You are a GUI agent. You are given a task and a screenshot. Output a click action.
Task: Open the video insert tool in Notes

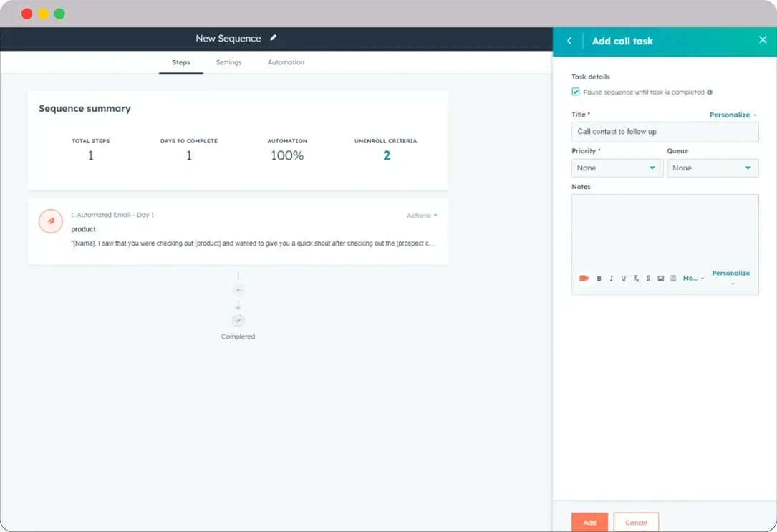[x=584, y=279]
